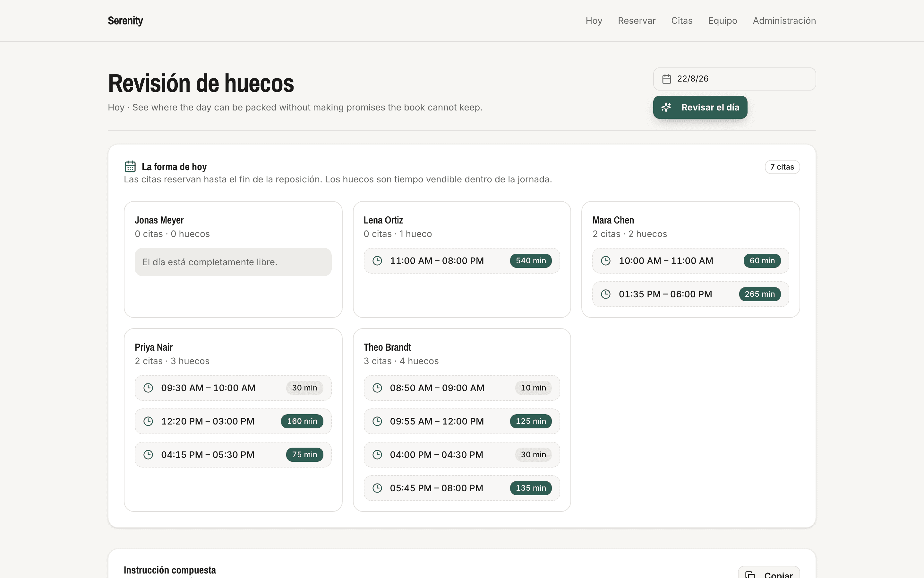Select the 01:35 PM – 06:00 PM gap
The image size is (924, 578).
[x=690, y=294]
